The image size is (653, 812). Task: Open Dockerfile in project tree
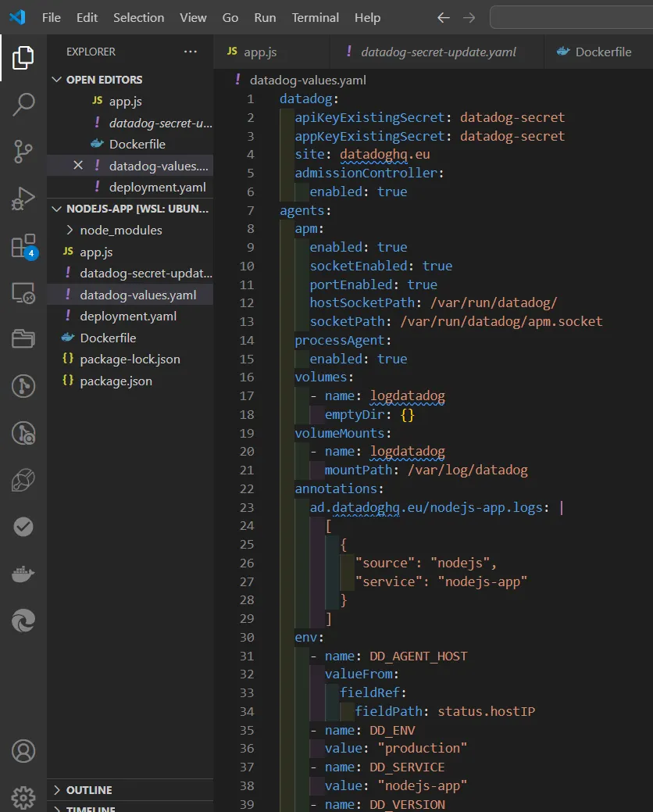pos(130,338)
